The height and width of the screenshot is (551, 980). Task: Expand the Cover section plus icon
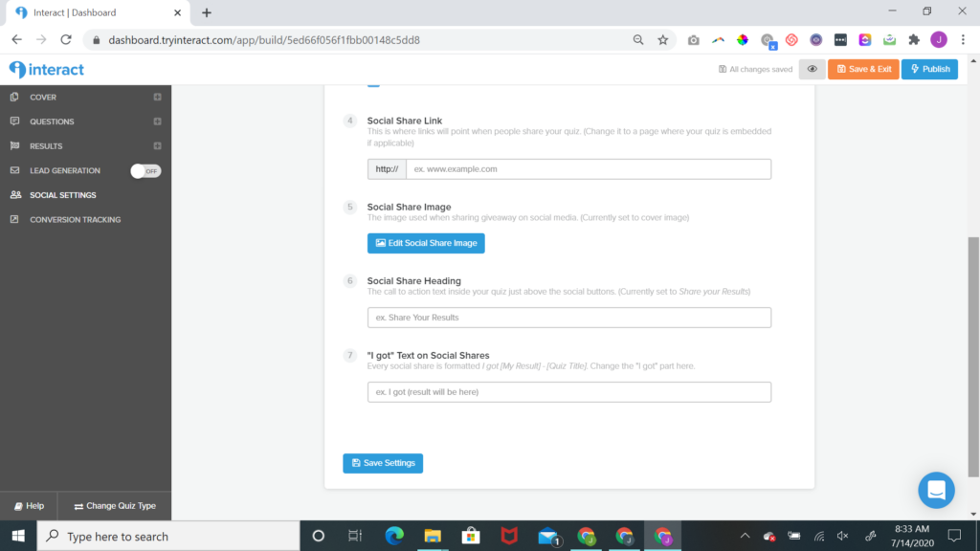(x=158, y=97)
